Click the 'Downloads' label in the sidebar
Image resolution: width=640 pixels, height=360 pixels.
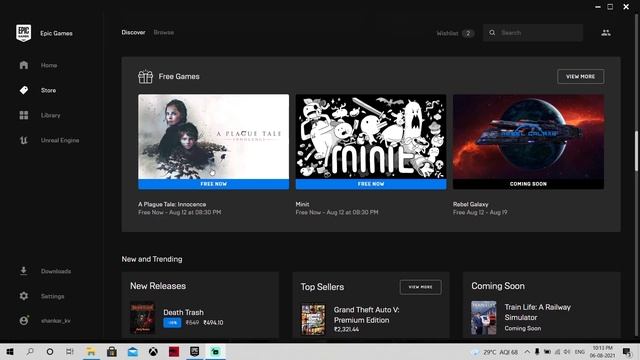(56, 271)
